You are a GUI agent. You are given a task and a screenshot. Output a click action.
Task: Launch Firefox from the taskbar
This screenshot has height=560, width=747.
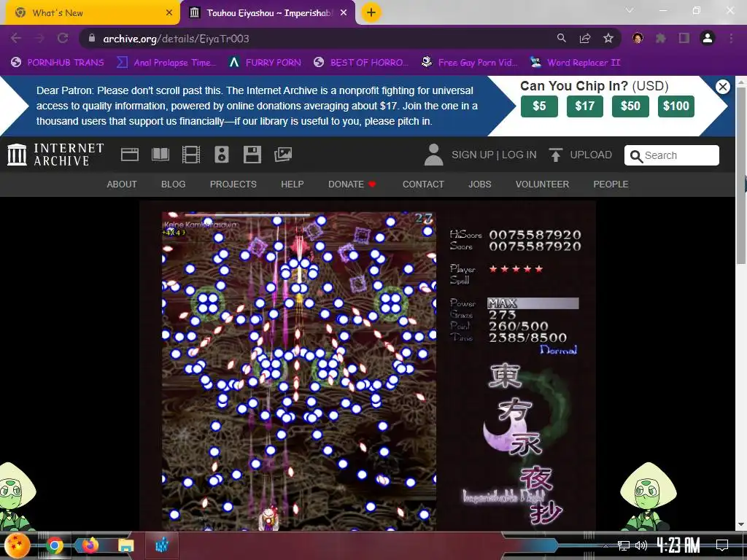tap(90, 545)
